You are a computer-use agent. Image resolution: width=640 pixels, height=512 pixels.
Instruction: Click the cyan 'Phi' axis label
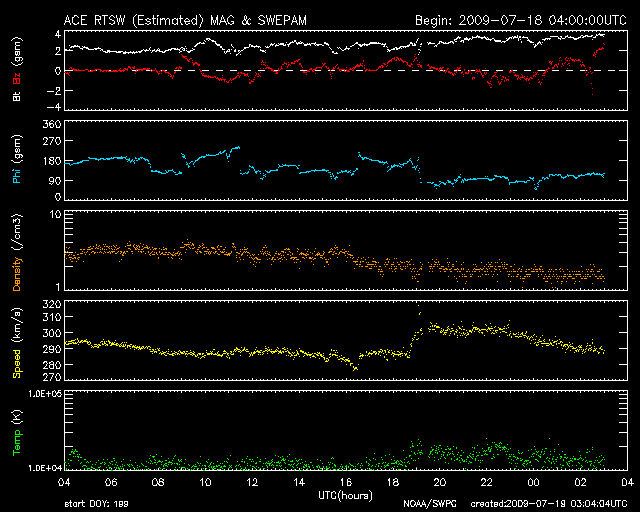coord(17,175)
